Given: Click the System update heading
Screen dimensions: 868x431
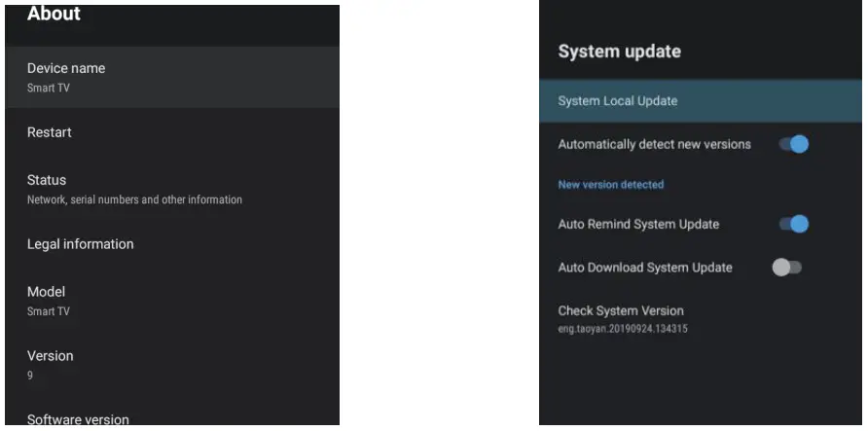Looking at the screenshot, I should [619, 52].
